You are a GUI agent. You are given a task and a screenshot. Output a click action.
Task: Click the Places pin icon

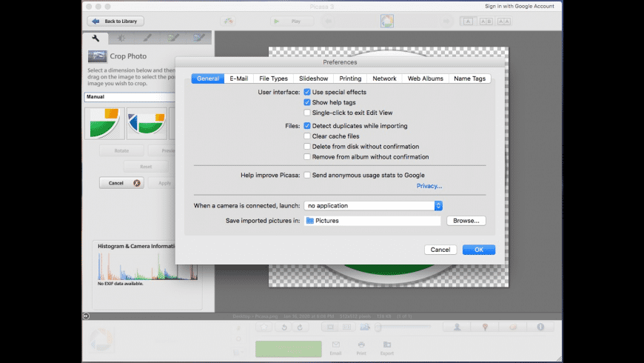tap(485, 327)
